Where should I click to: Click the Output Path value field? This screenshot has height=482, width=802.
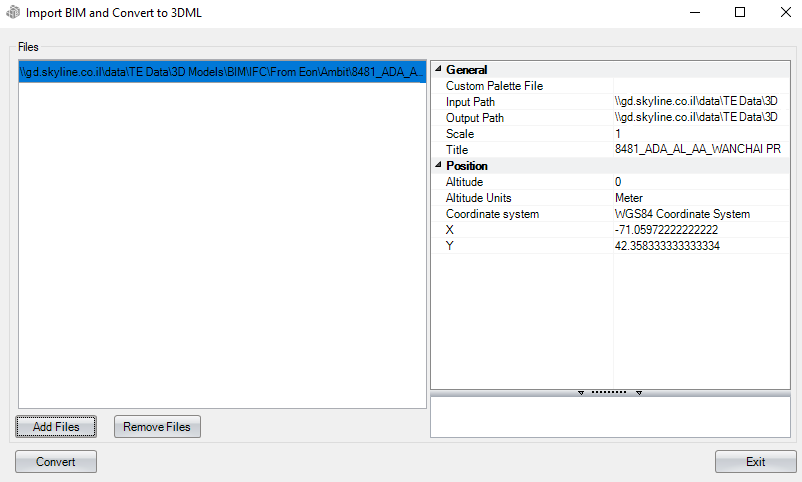point(698,118)
